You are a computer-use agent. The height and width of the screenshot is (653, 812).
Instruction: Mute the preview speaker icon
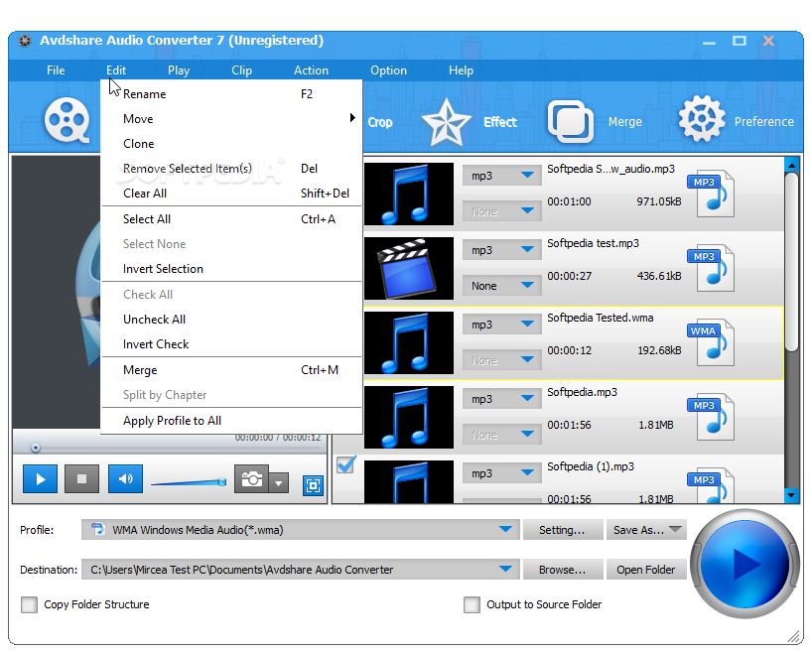point(125,479)
